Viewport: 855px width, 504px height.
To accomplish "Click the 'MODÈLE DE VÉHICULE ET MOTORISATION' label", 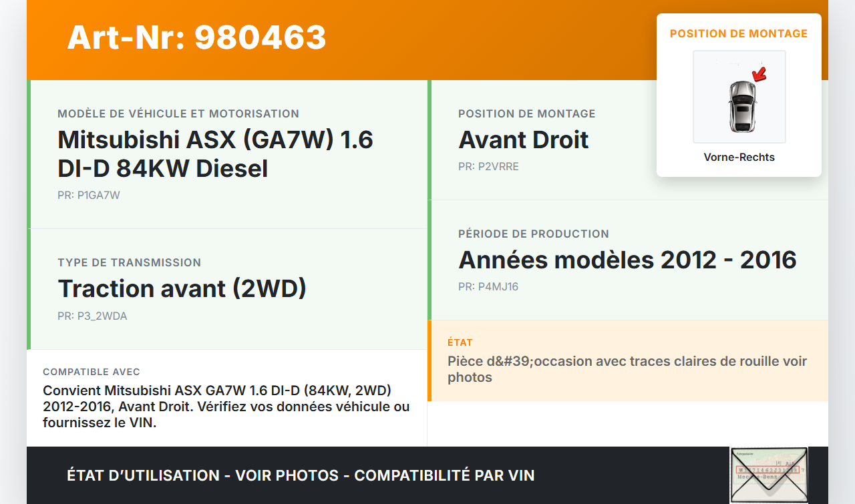I will 178,114.
